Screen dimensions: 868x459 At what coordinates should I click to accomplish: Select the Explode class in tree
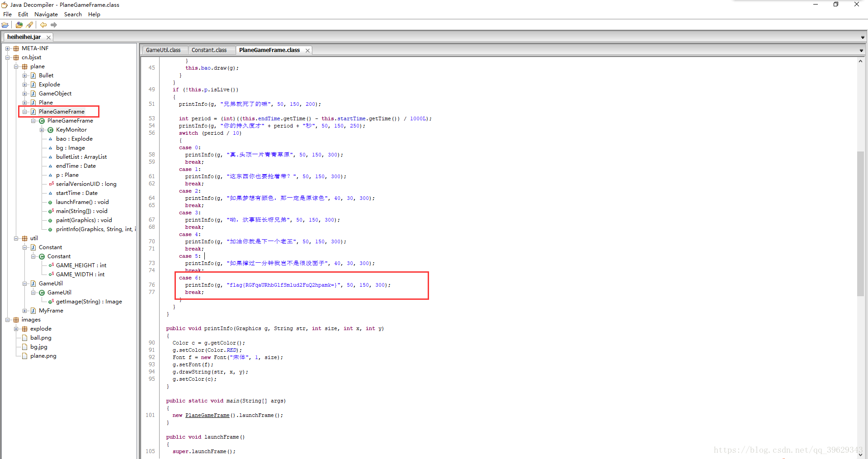pyautogui.click(x=49, y=85)
